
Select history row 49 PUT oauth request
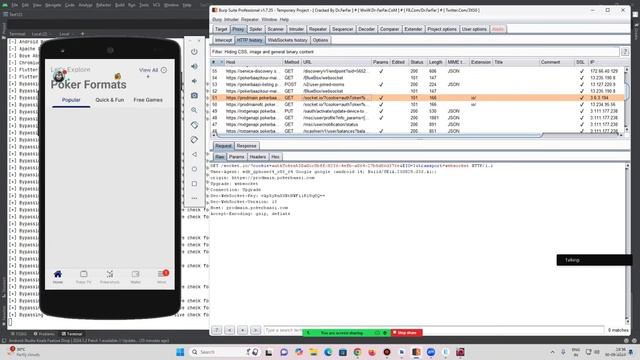tap(416, 111)
